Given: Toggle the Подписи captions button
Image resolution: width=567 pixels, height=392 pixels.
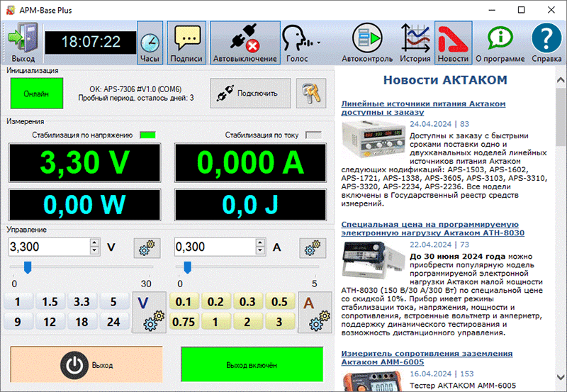Looking at the screenshot, I should coord(186,42).
